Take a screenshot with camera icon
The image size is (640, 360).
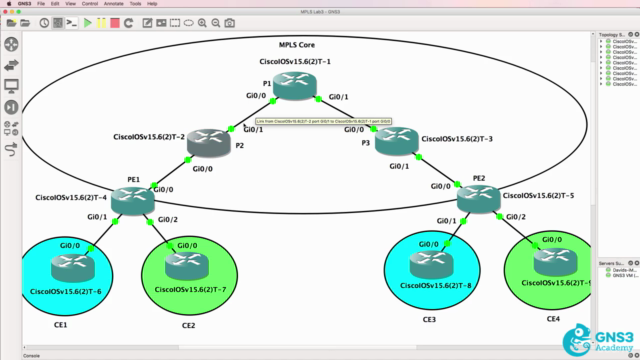pyautogui.click(x=230, y=23)
